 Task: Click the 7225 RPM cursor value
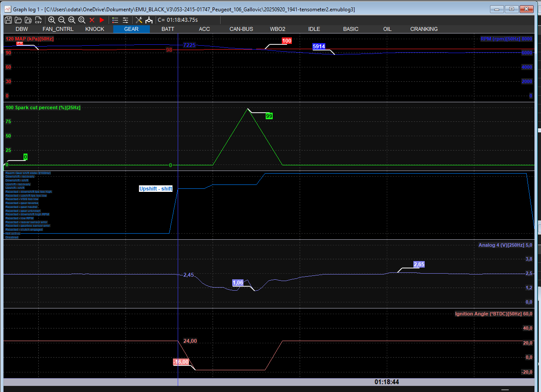coord(189,45)
